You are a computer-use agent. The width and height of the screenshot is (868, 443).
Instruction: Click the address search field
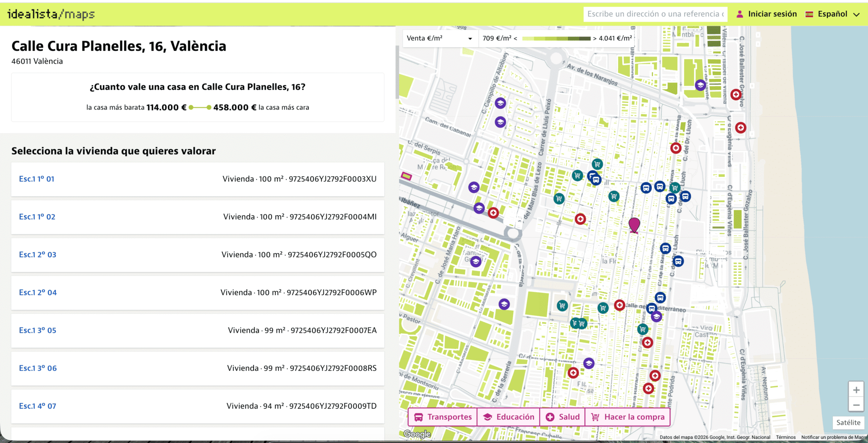click(655, 14)
